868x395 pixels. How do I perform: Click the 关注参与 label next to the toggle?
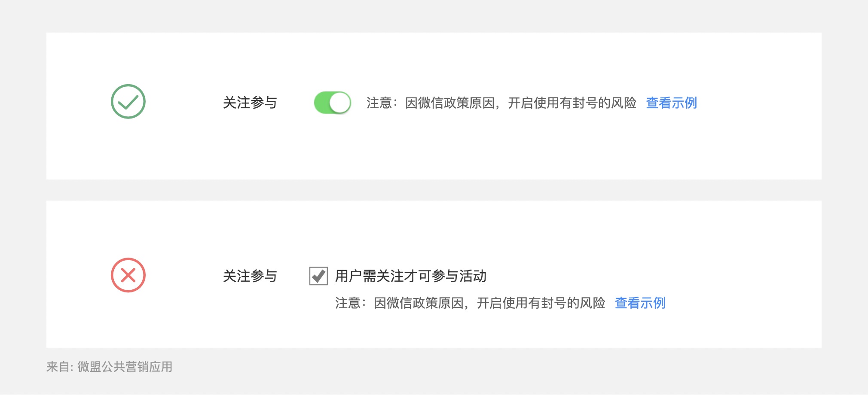(250, 103)
